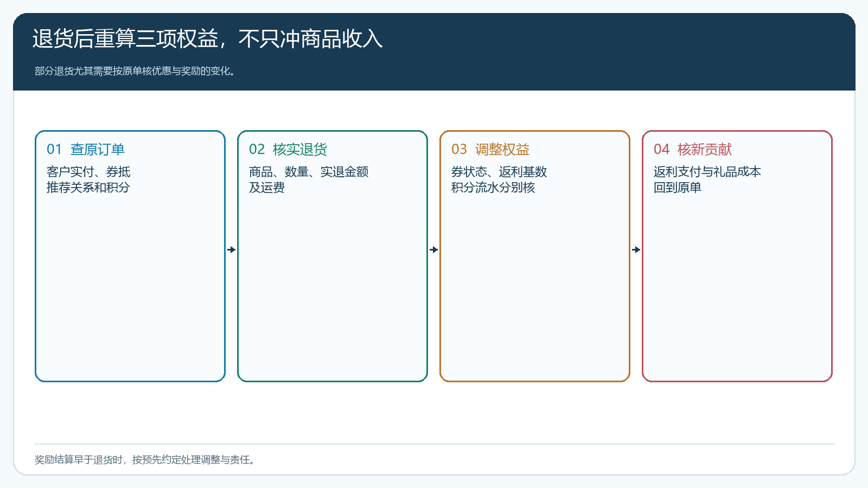Click the text 券状态、返利基数

coord(499,172)
